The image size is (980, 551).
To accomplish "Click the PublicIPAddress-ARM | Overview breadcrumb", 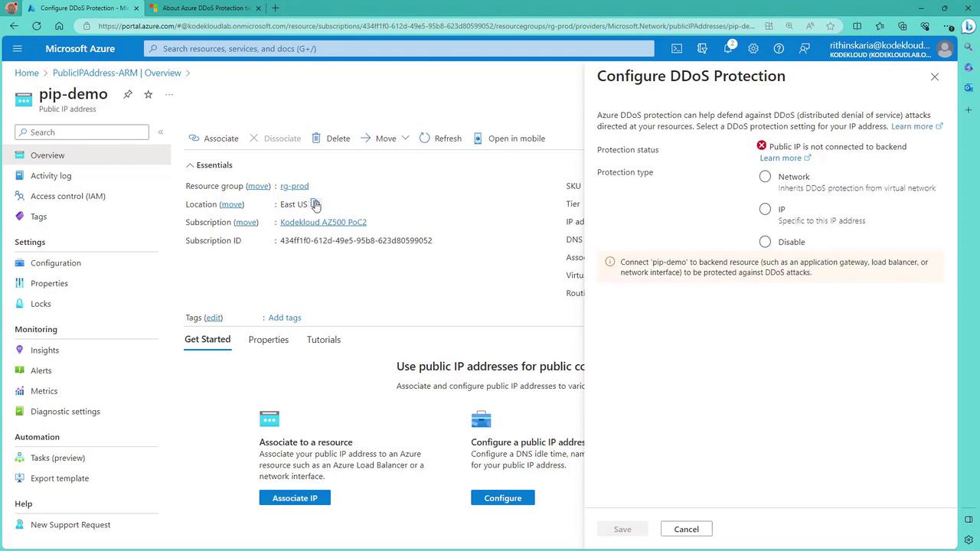I will pos(117,73).
